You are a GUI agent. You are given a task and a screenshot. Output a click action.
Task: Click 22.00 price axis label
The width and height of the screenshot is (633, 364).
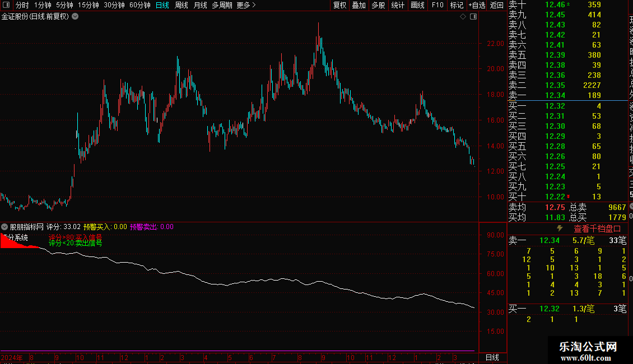(x=495, y=43)
